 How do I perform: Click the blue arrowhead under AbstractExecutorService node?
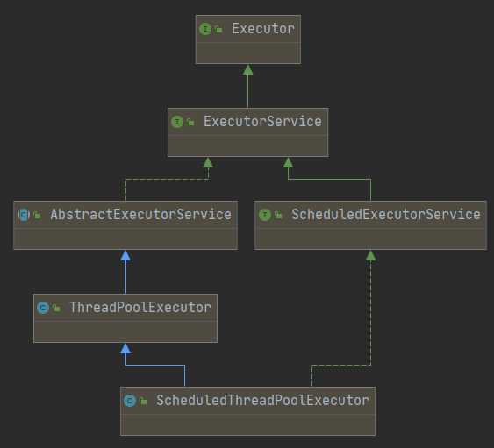click(125, 256)
